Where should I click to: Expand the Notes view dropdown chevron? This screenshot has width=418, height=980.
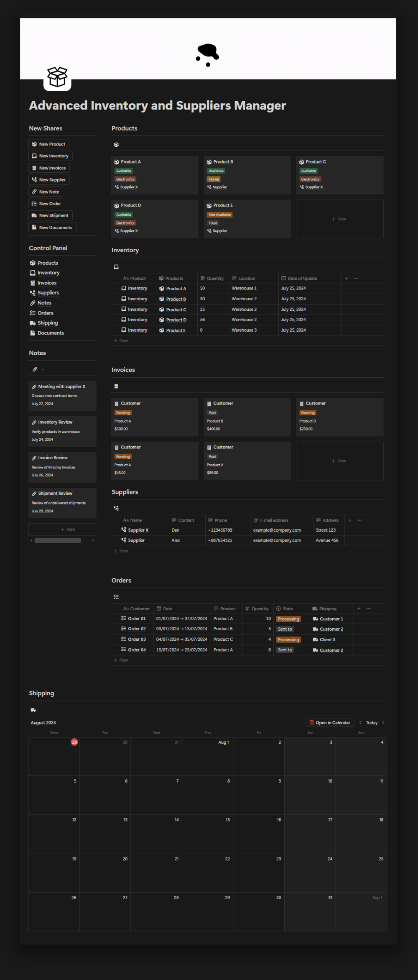pos(43,369)
